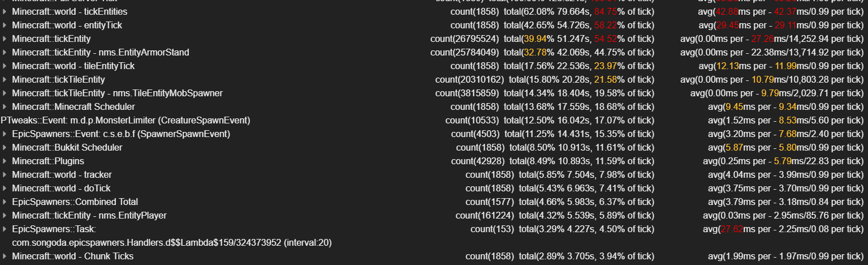Expand Minecraft::Bukkit Scheduler triangle
This screenshot has width=868, height=265.
point(5,147)
